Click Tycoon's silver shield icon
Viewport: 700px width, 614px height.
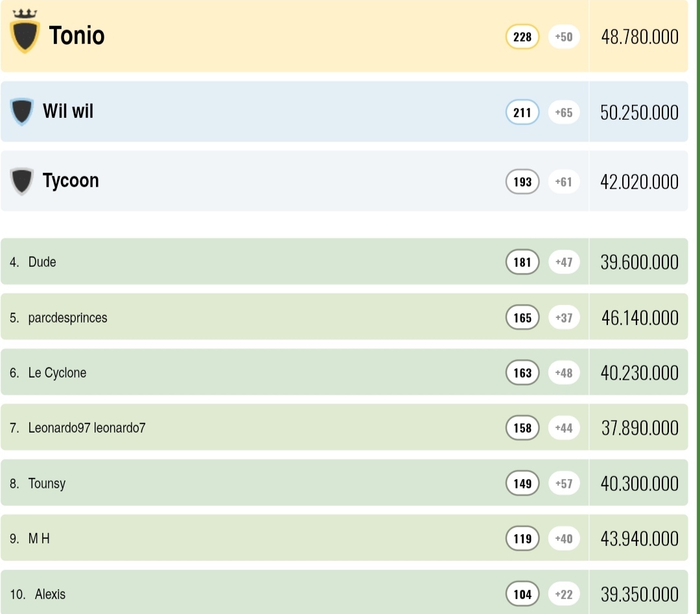point(22,181)
